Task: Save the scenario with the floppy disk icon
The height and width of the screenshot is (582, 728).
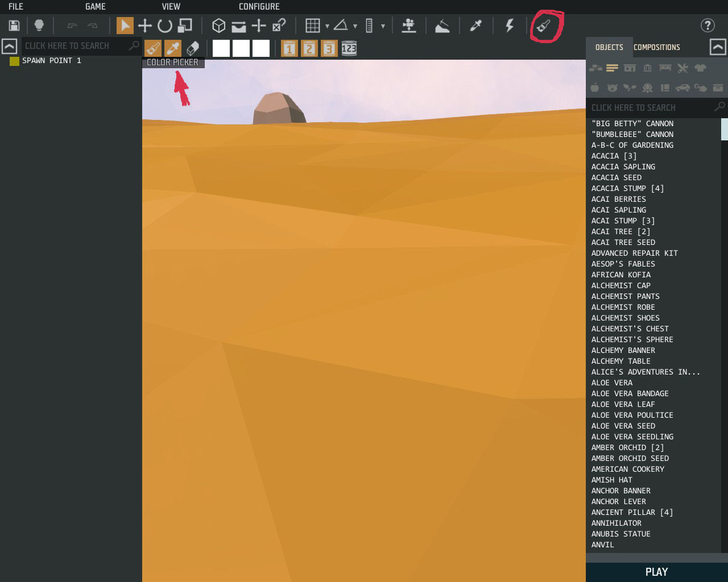Action: click(14, 26)
